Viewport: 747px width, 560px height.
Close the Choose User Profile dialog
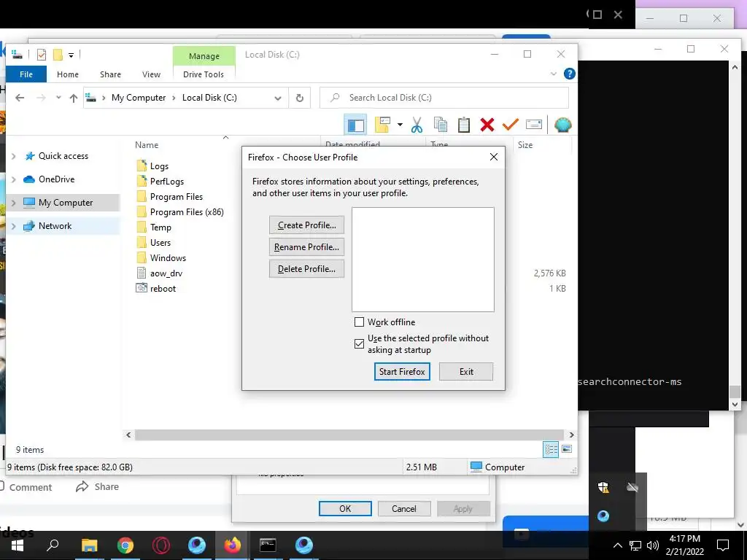click(494, 157)
